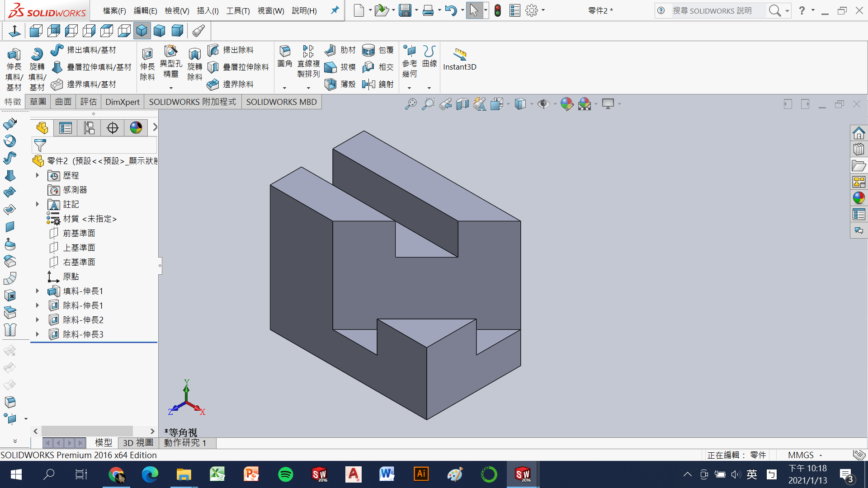Open the ConfigurationManager tab icon
868x488 pixels.
click(89, 128)
